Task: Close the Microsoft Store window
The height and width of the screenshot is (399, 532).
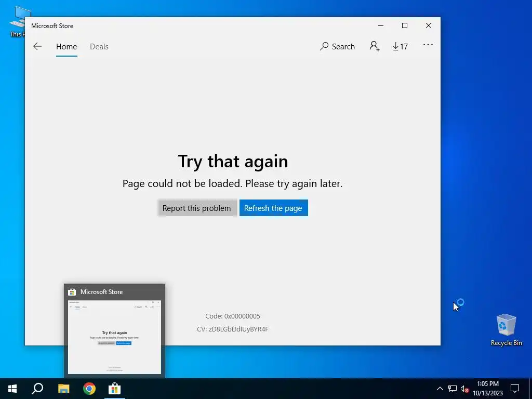Action: [429, 26]
